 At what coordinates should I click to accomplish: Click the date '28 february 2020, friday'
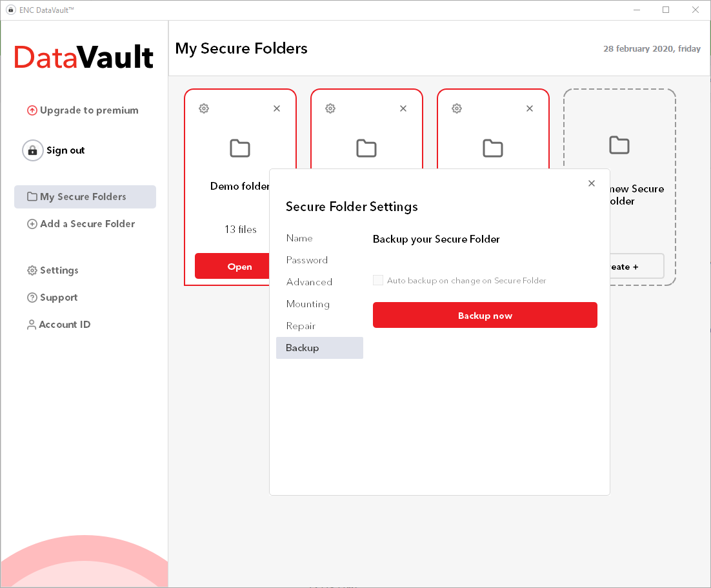[x=652, y=48]
